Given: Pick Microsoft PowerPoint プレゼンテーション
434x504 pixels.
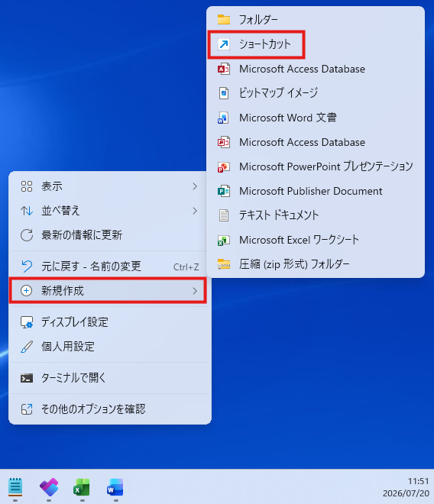Looking at the screenshot, I should [316, 166].
